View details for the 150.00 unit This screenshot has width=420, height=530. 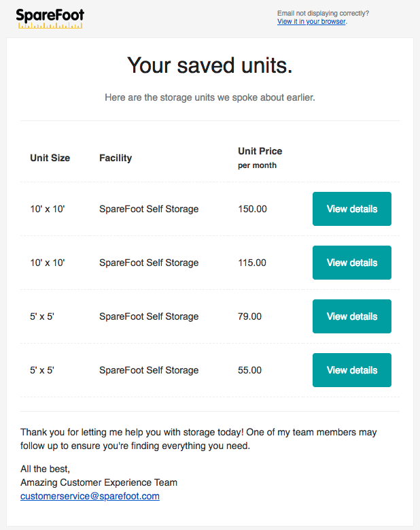(352, 209)
